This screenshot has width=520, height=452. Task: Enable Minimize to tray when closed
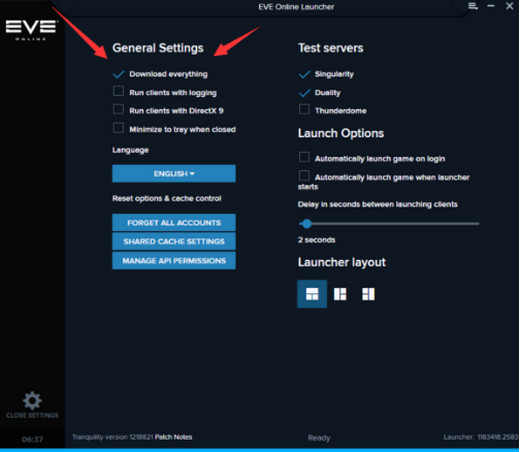point(118,128)
